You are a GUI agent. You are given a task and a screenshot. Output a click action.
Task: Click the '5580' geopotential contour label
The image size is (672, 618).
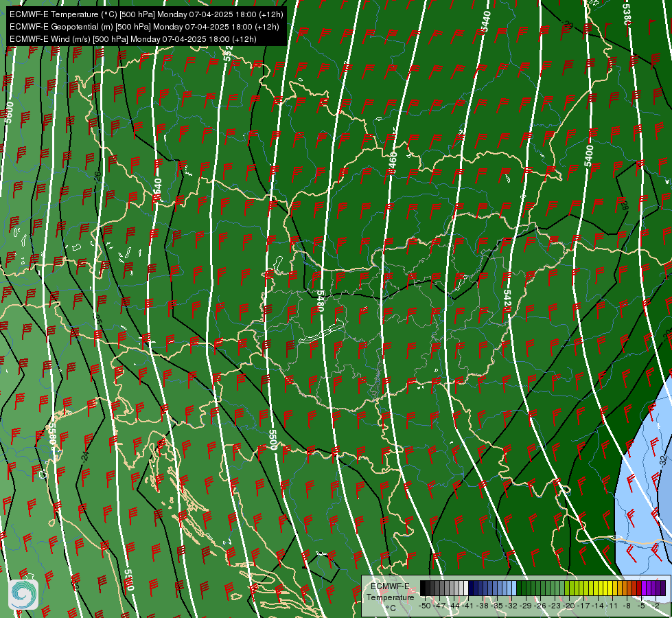click(x=52, y=435)
